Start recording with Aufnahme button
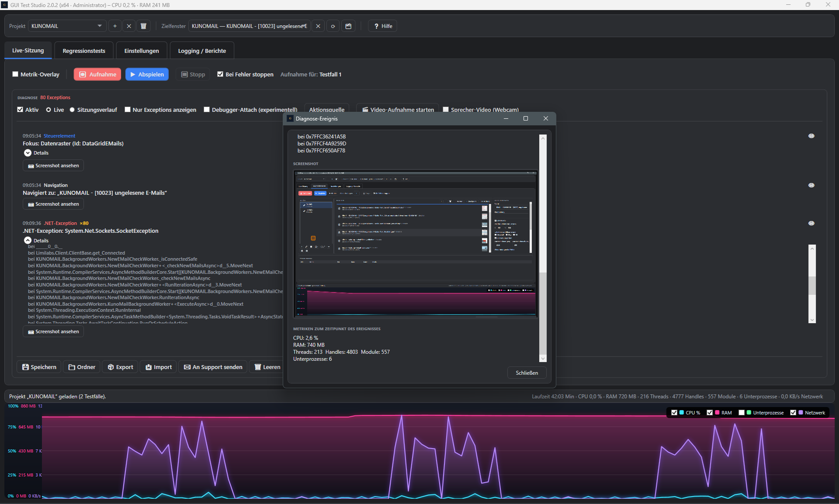Viewport: 839px width, 504px height. point(97,74)
